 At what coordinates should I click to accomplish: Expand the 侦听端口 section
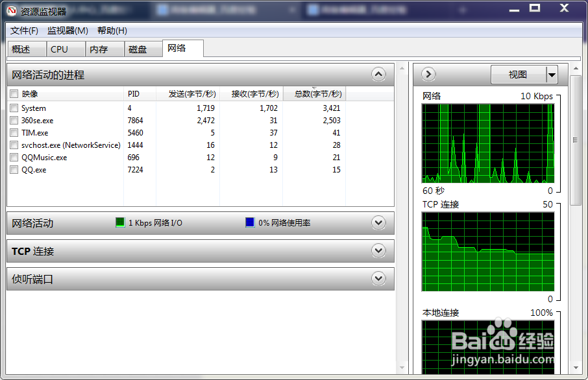(378, 278)
